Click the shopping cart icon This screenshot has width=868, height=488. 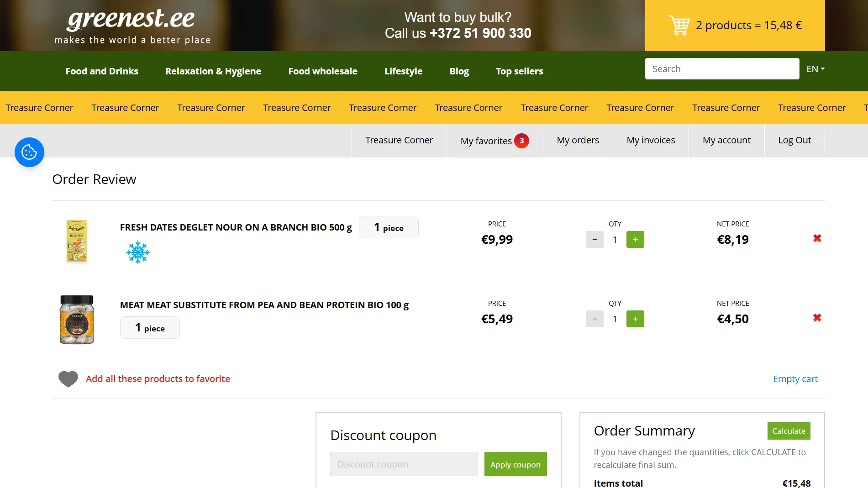click(679, 26)
